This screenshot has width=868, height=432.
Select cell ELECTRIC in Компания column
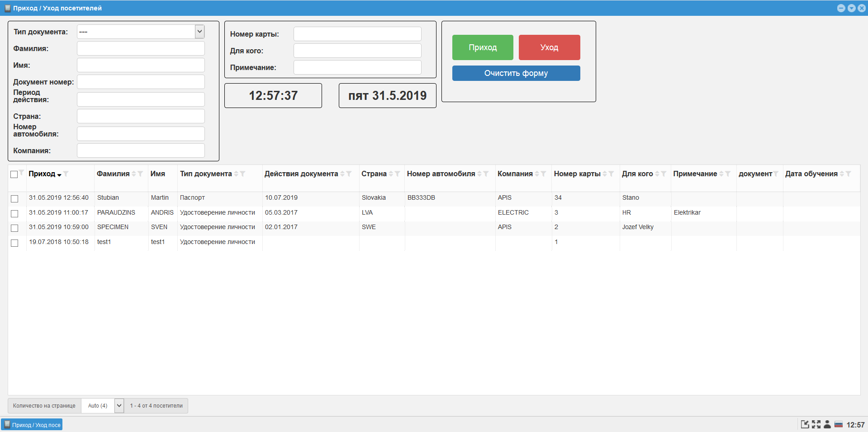click(513, 212)
